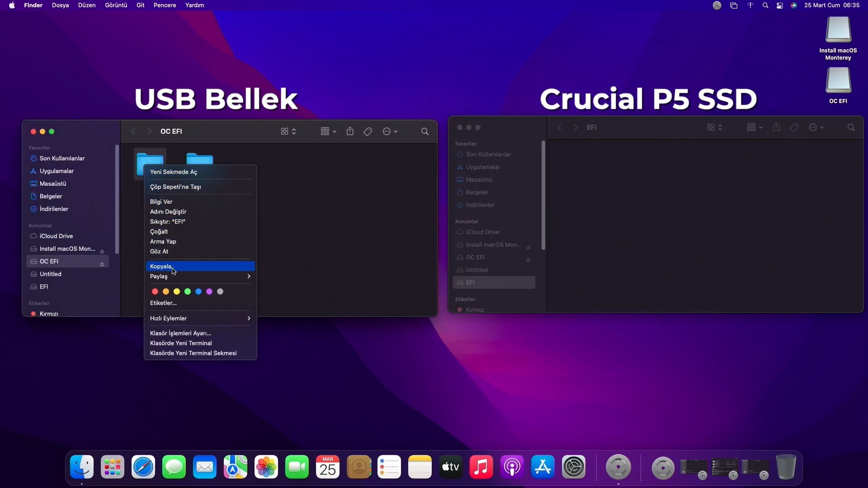
Task: Select Kopyala in the context menu
Action: point(161,266)
